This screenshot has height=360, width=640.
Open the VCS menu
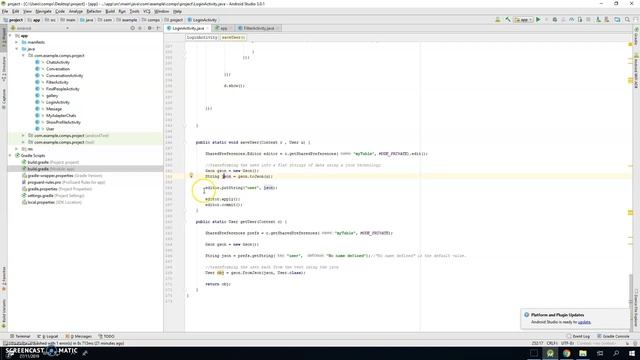tap(147, 11)
